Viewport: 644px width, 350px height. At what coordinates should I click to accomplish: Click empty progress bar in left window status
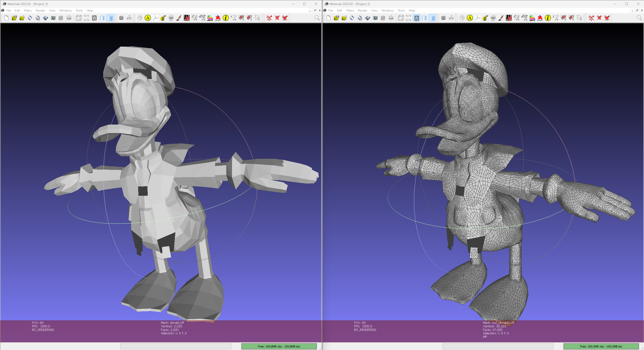176,346
